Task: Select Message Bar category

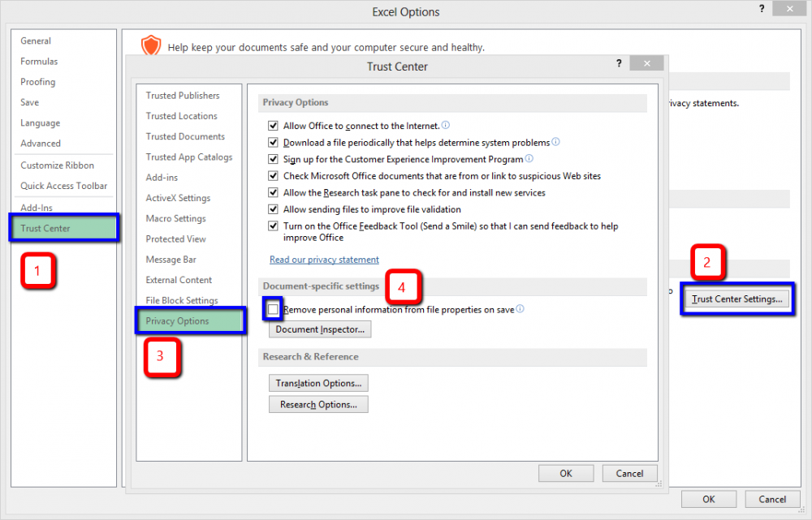Action: (x=171, y=260)
